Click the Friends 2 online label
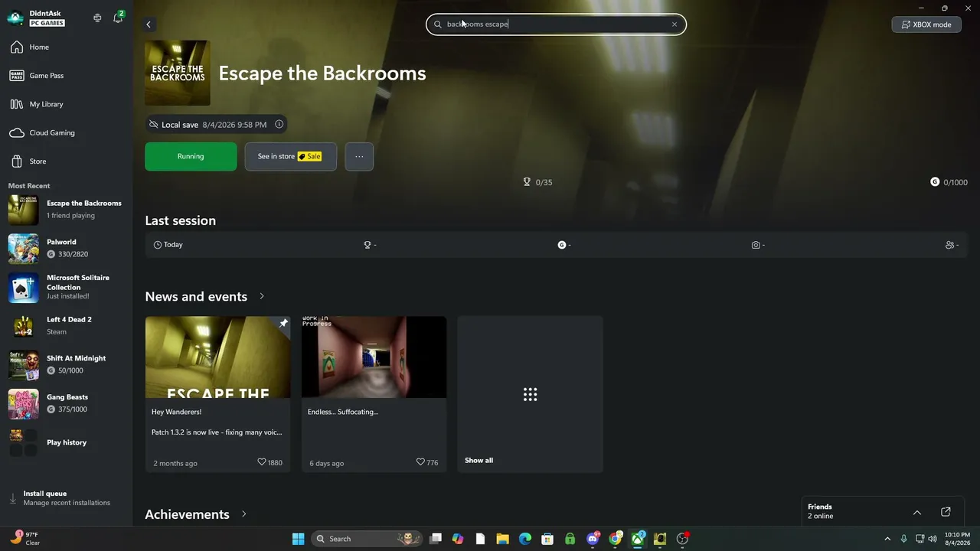The image size is (980, 551). coord(821,511)
